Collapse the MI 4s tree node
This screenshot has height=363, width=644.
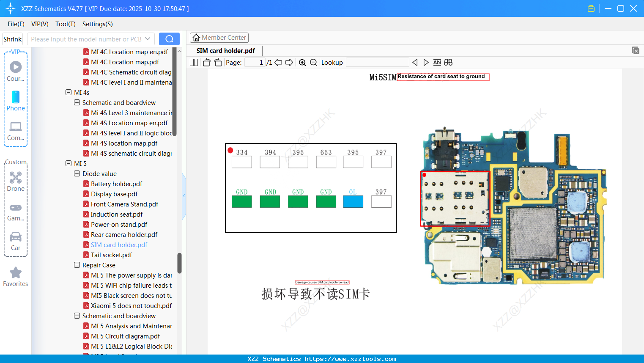click(x=69, y=93)
